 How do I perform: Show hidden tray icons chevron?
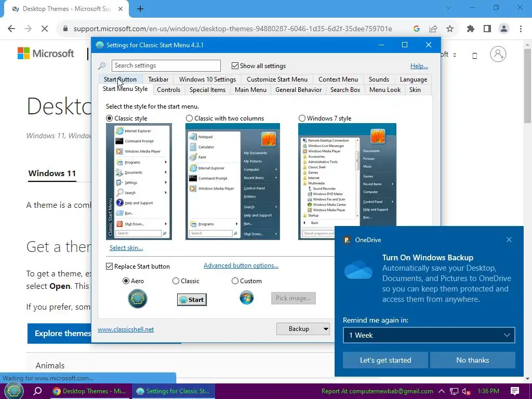coord(442,391)
